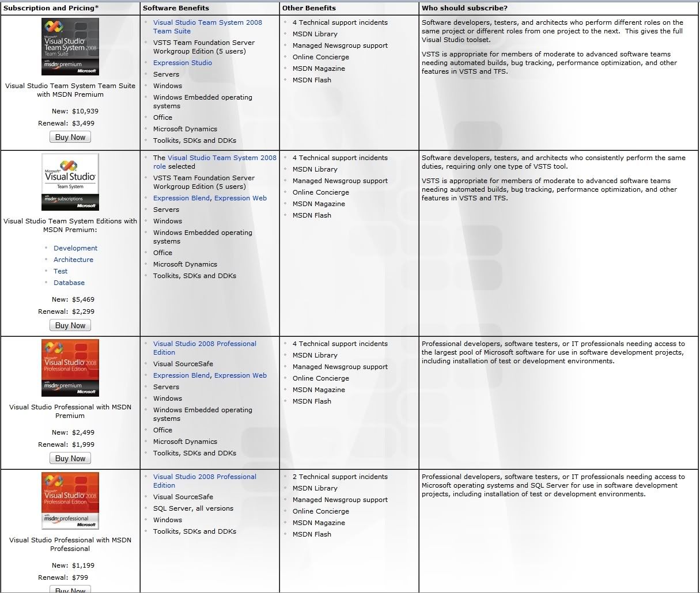This screenshot has height=593, width=700.
Task: Follow the Test edition link
Action: tap(60, 271)
